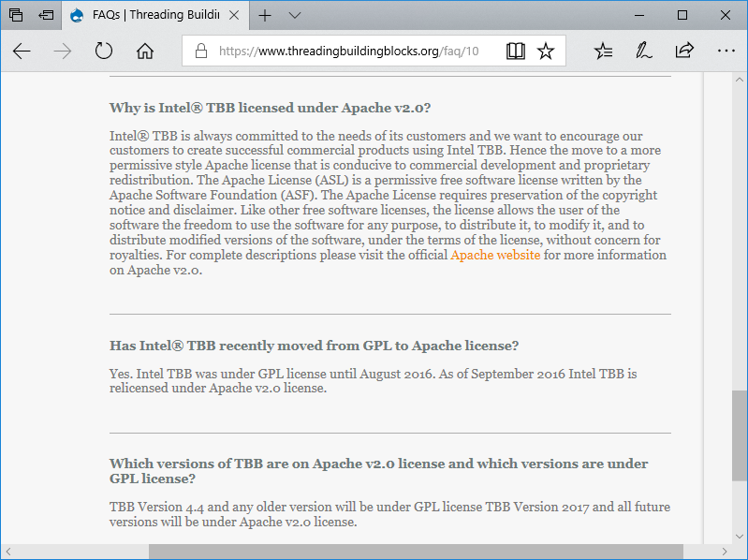Share this page

(x=684, y=51)
